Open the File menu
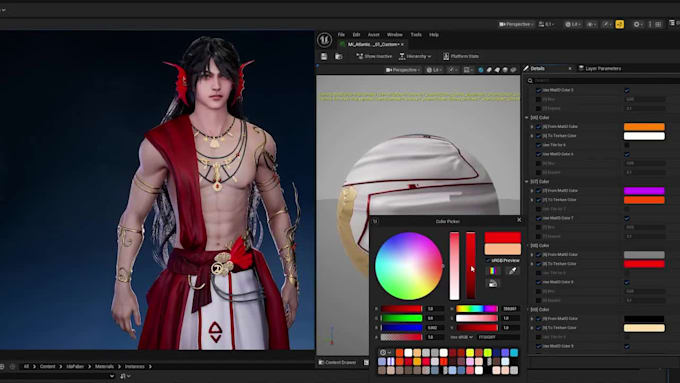 341,35
